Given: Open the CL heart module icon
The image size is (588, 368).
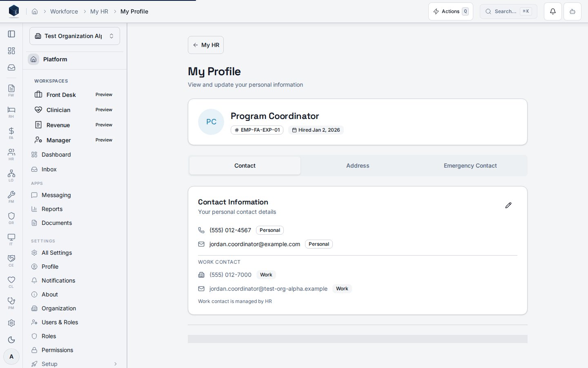Looking at the screenshot, I should [x=11, y=282].
